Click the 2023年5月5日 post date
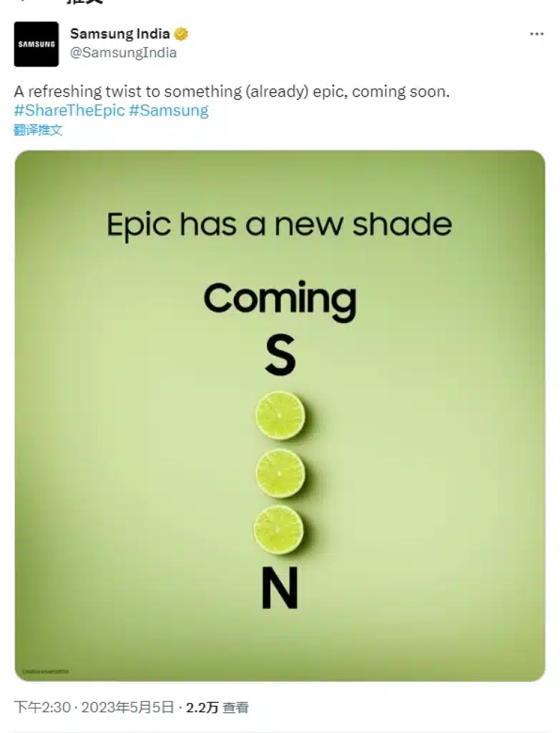 [x=127, y=707]
